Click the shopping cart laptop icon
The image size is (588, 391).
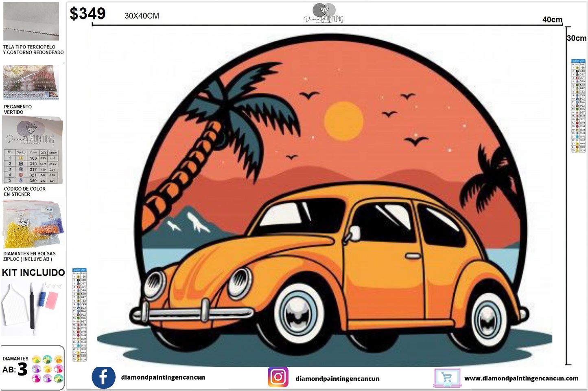[447, 378]
